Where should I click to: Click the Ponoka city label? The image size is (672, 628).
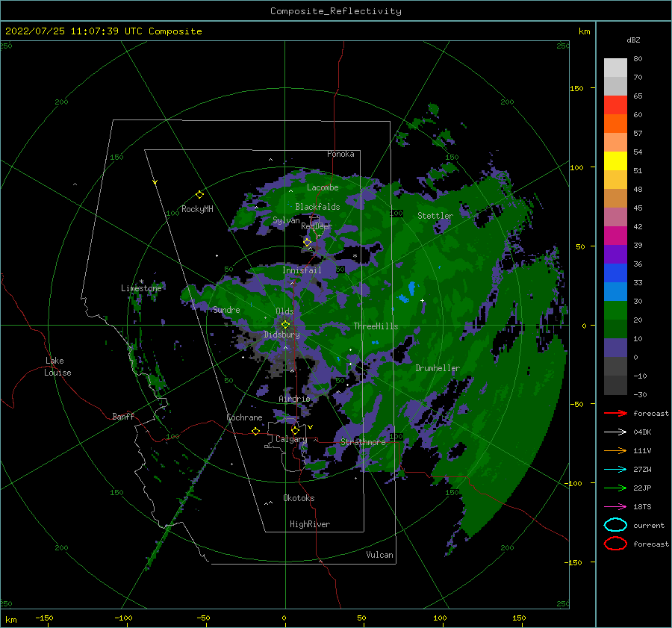[340, 154]
